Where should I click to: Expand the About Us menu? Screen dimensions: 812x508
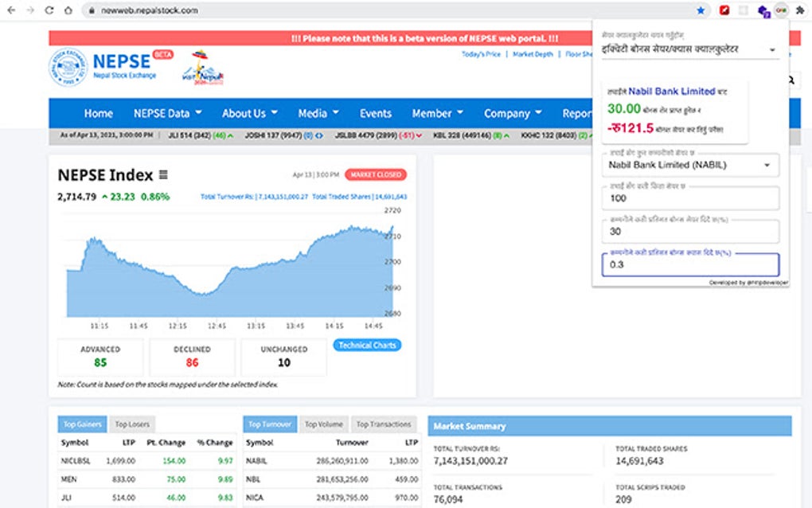coord(250,113)
